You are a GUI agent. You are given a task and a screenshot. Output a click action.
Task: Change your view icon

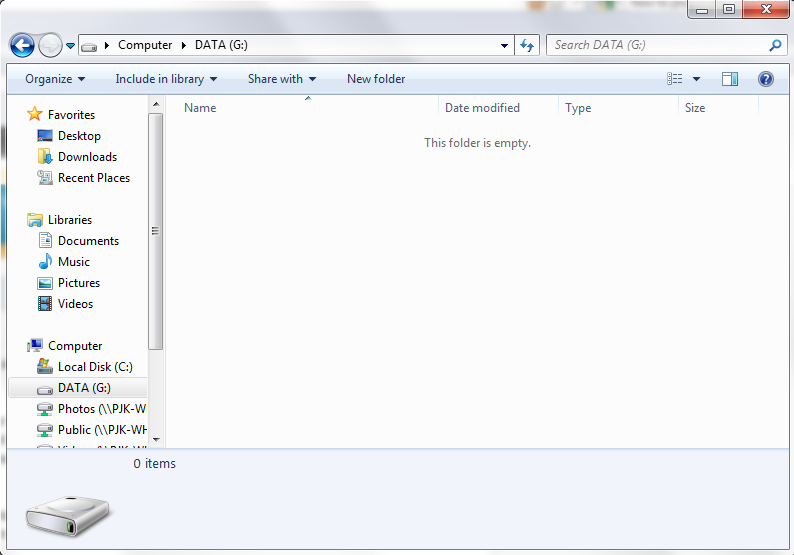pos(674,78)
